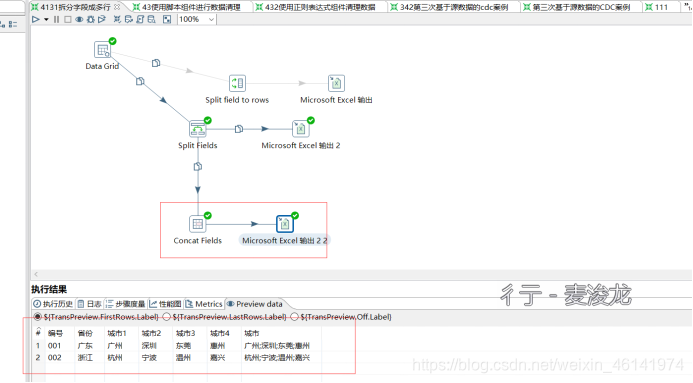Click the 浙江 province cell
This screenshot has height=383, width=693.
click(85, 357)
